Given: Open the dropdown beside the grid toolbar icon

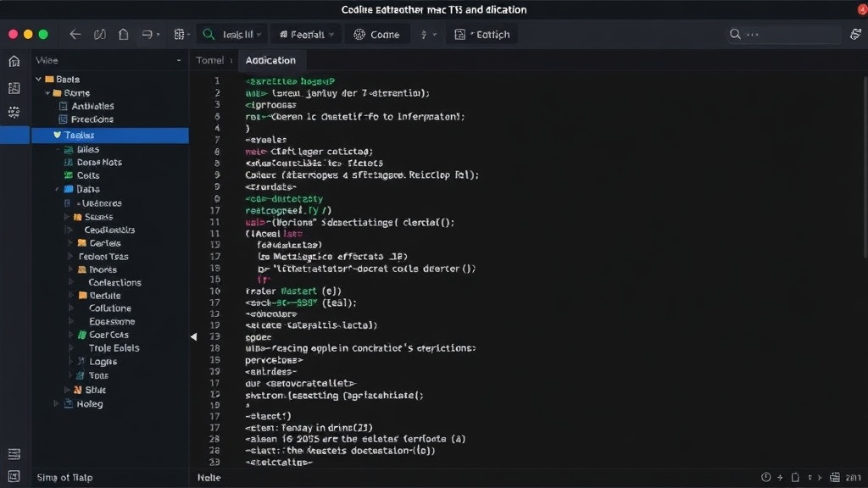Looking at the screenshot, I should (189, 34).
